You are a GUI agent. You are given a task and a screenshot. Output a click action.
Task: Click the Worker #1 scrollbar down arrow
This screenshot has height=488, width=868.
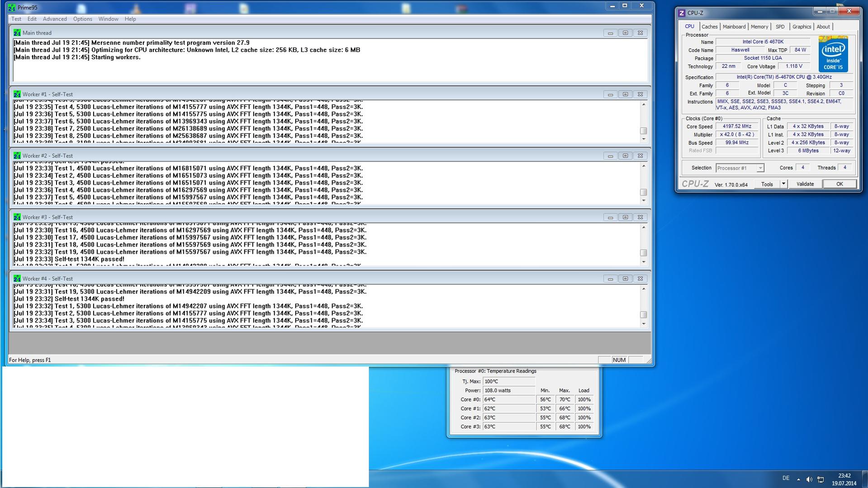[644, 139]
